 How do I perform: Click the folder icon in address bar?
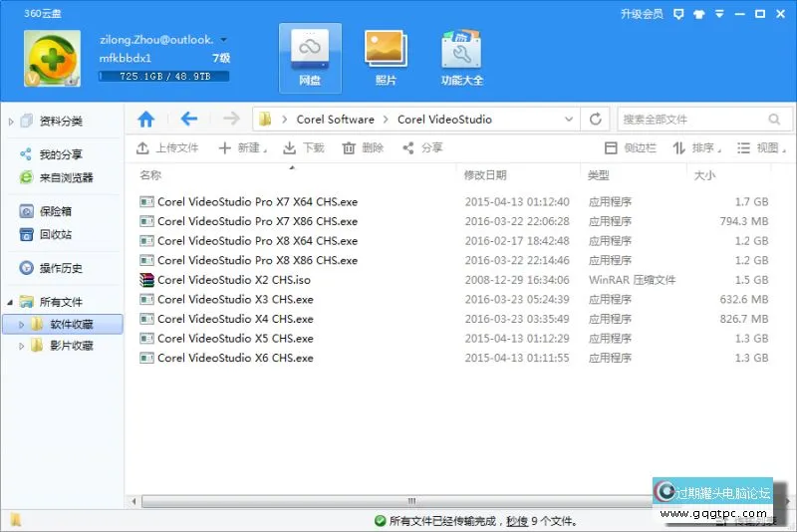265,120
